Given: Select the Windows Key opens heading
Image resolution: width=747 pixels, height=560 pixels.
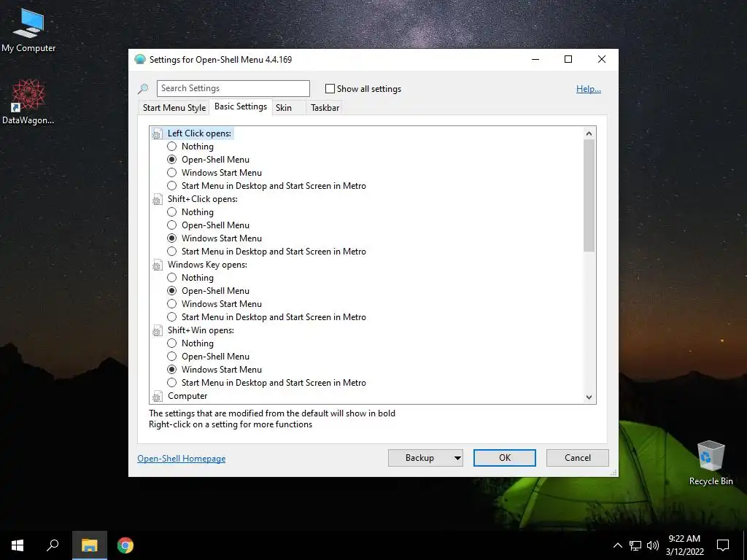Looking at the screenshot, I should point(207,265).
